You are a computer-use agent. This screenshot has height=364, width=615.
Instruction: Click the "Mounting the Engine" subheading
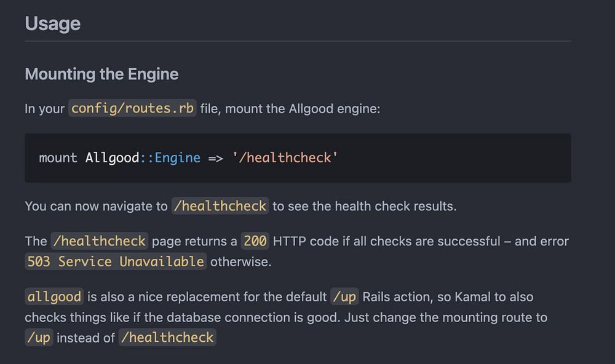[x=101, y=74]
